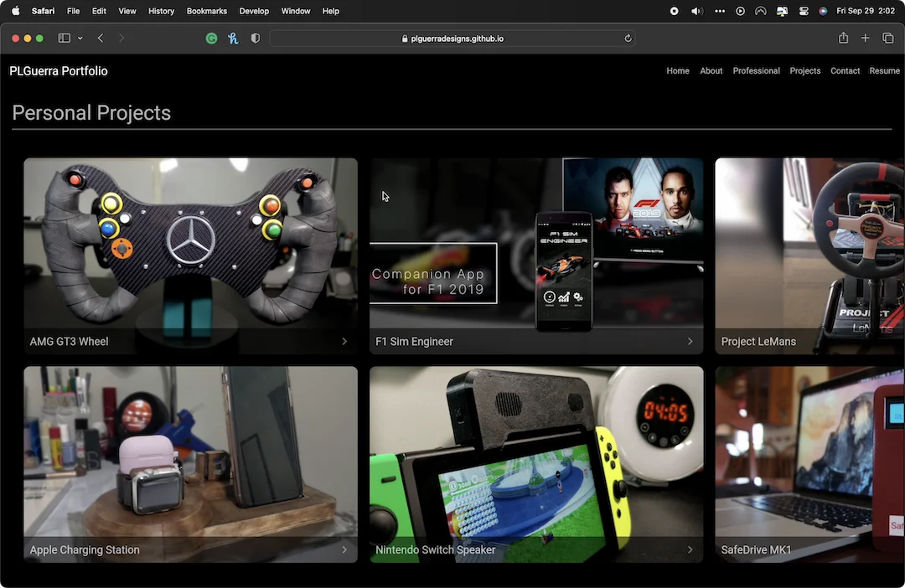Open the Safari menu
This screenshot has height=588, width=905.
[44, 11]
